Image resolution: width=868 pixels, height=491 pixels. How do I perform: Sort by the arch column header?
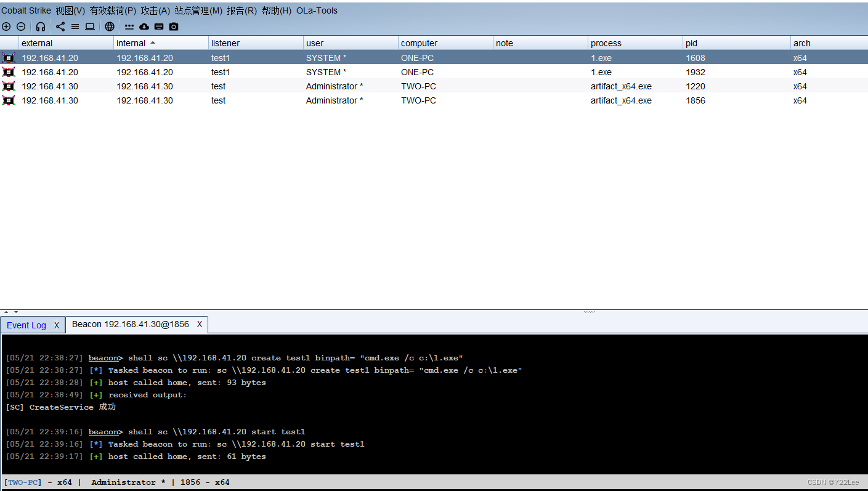tap(829, 43)
